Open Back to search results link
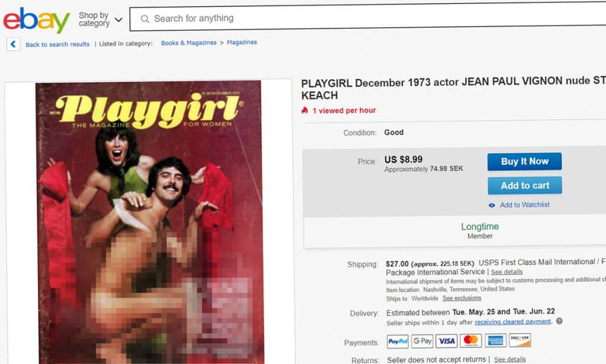Screen dimensions: 606x364 (57, 44)
